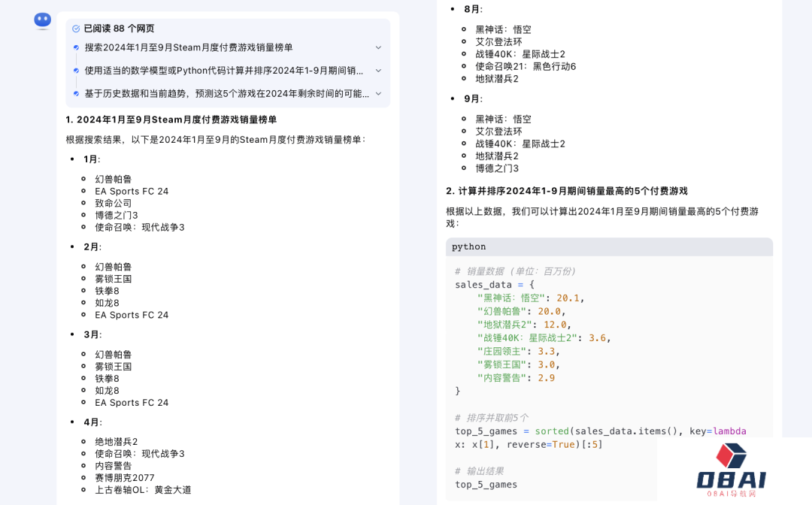This screenshot has width=812, height=505.
Task: Click the 使用适当的数学模型或Python代码 step text
Action: pyautogui.click(x=223, y=71)
